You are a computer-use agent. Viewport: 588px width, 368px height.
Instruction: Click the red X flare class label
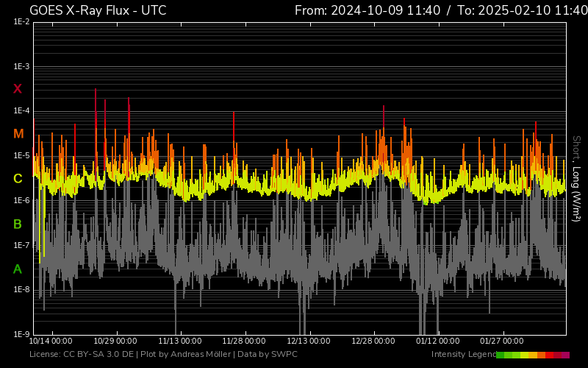18,89
